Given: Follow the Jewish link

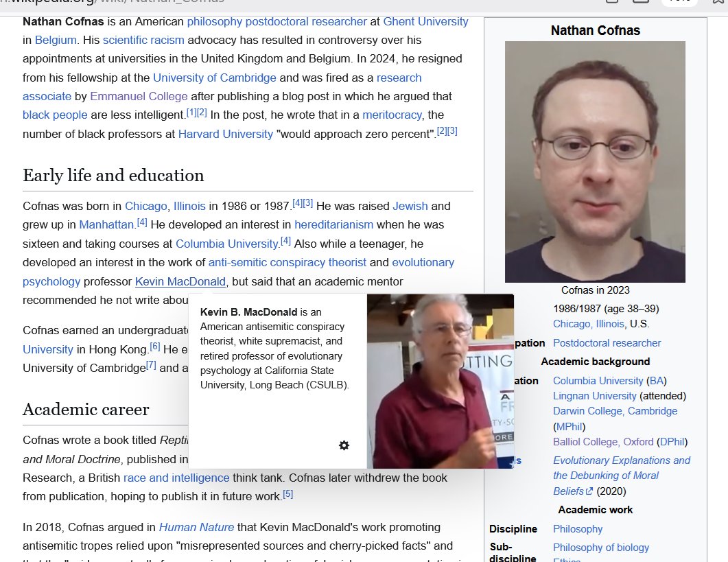Looking at the screenshot, I should 410,207.
